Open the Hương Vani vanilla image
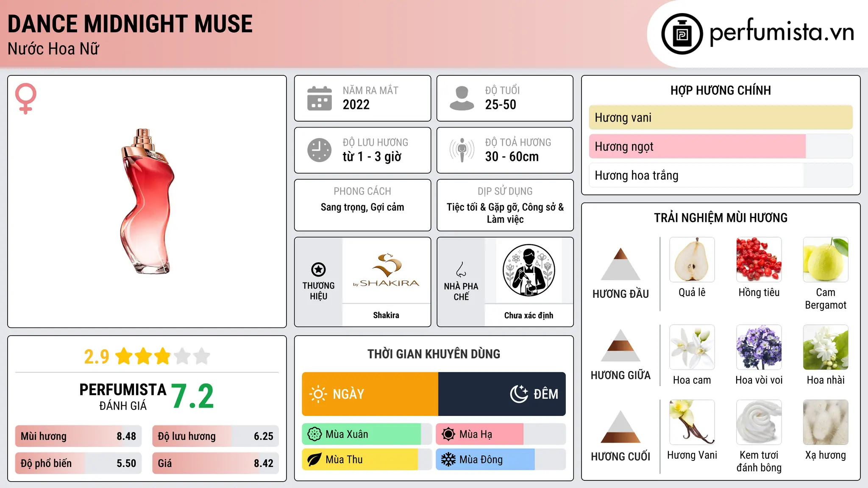The image size is (868, 488). [692, 422]
